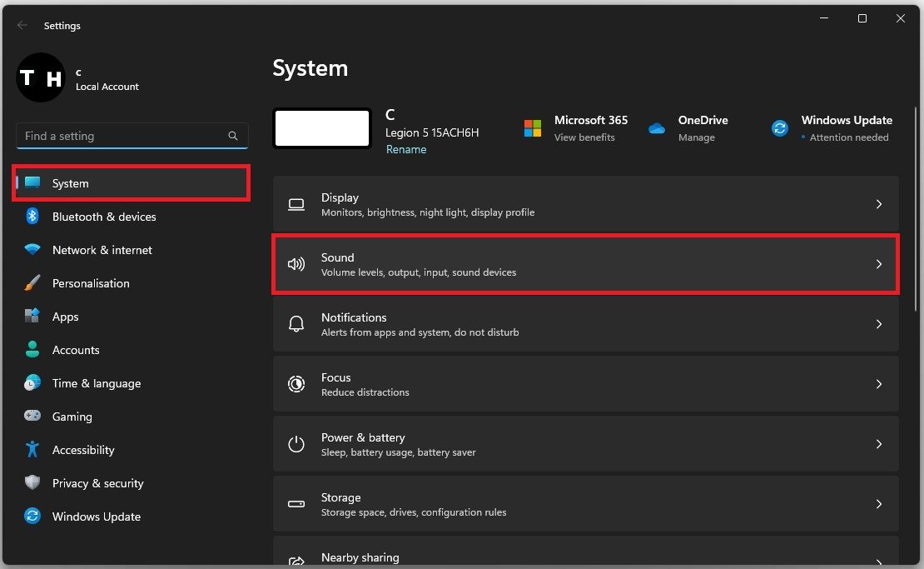Expand the Display settings chevron
Viewport: 924px width, 569px height.
[x=878, y=204]
